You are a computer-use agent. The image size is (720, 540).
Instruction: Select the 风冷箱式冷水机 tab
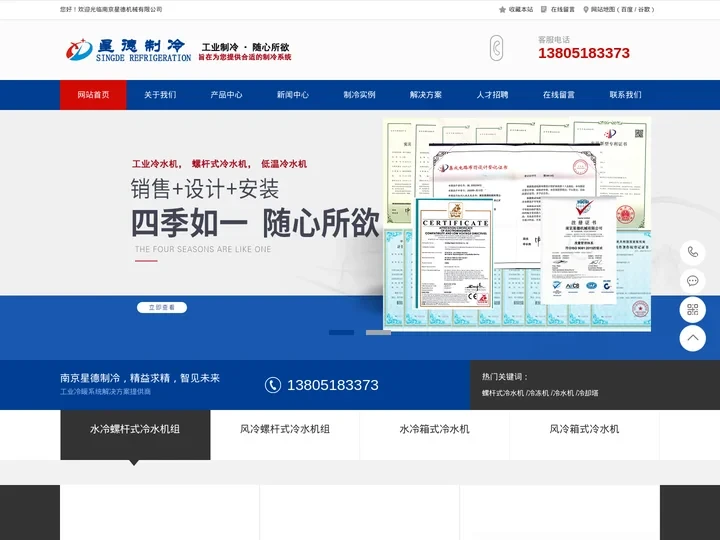coord(584,434)
